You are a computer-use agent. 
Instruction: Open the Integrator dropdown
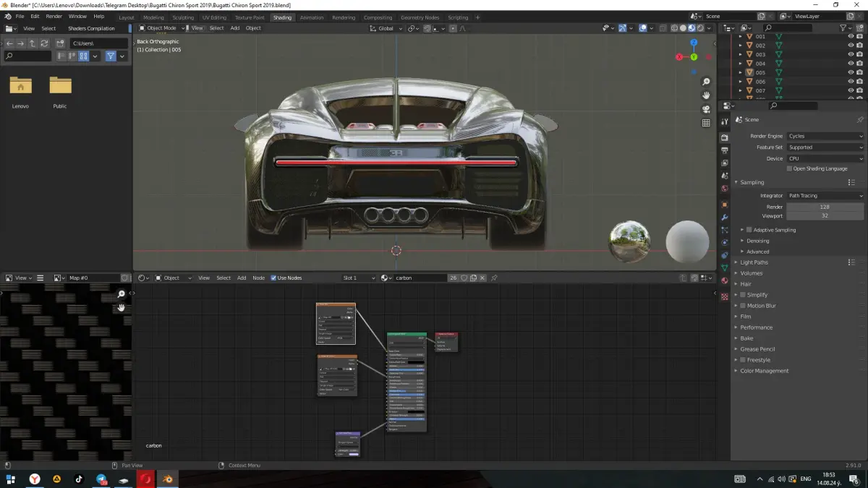[825, 196]
